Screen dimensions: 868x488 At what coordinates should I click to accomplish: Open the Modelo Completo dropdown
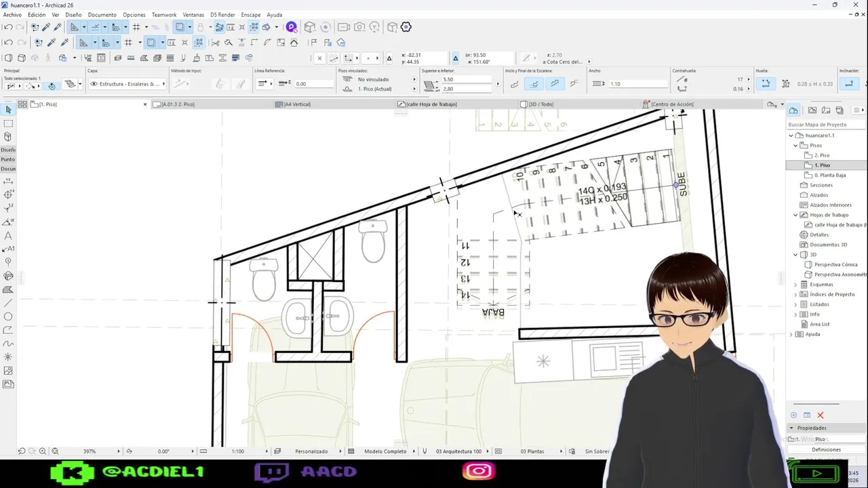point(385,451)
